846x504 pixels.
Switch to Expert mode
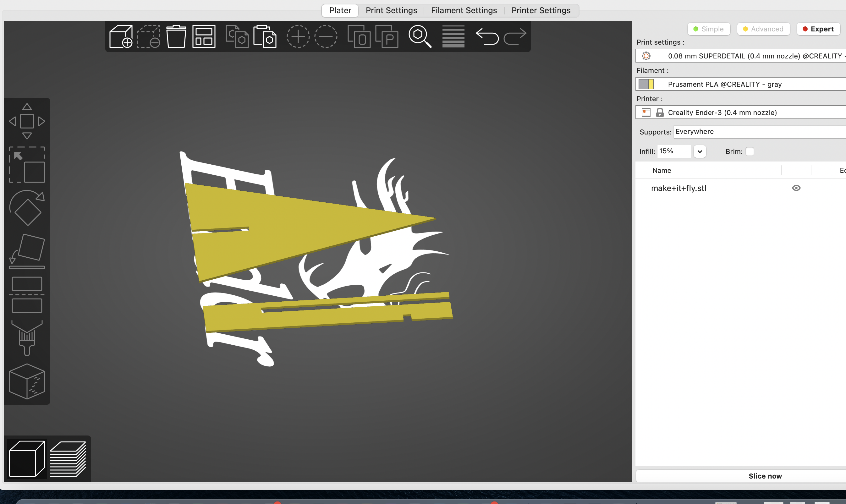818,28
